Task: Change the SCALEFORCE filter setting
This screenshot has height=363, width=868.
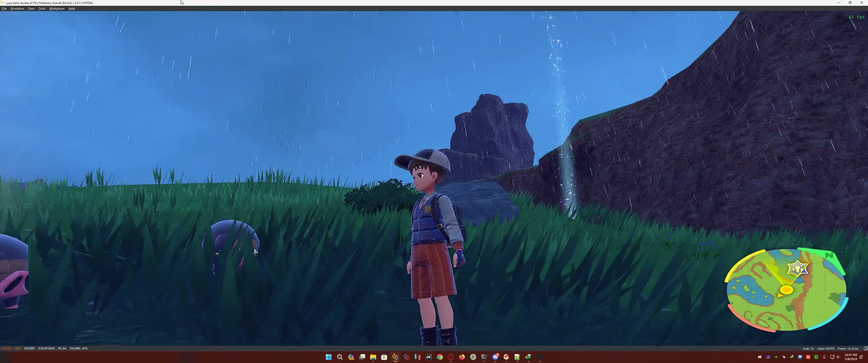Action: pos(46,348)
